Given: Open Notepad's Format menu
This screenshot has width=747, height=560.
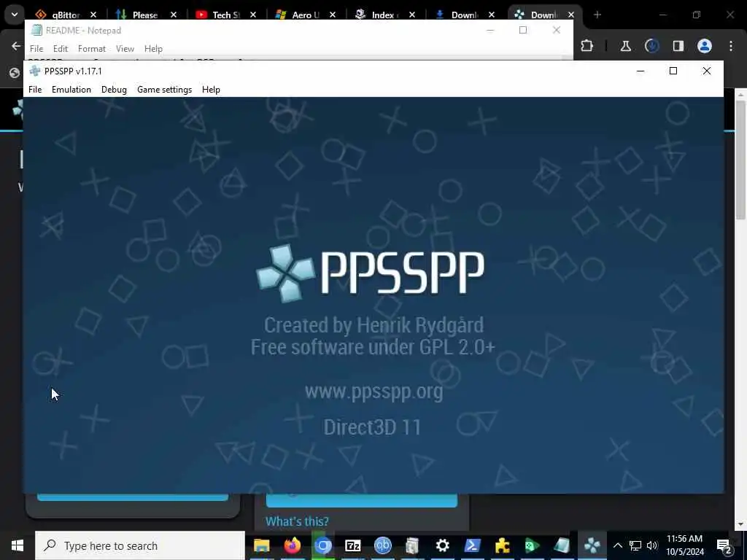Looking at the screenshot, I should pos(92,49).
